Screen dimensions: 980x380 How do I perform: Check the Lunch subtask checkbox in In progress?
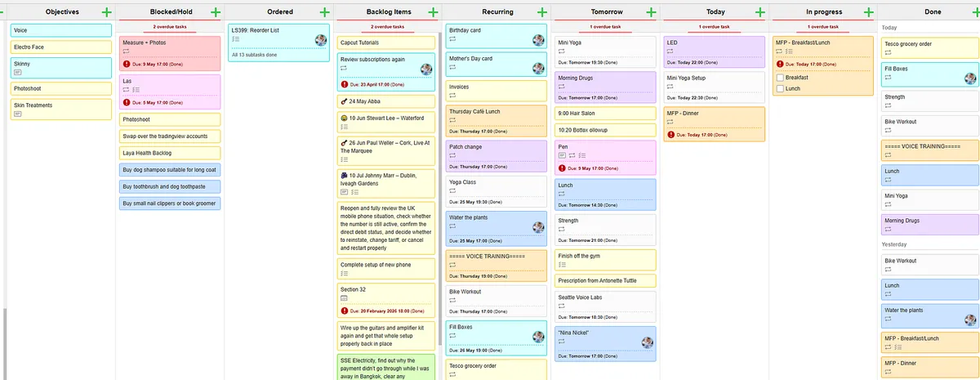[x=780, y=88]
